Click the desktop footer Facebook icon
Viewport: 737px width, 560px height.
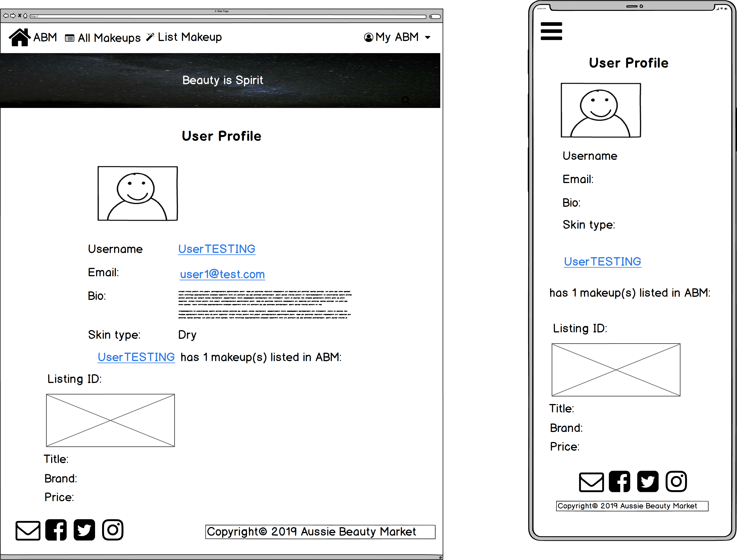pos(56,530)
